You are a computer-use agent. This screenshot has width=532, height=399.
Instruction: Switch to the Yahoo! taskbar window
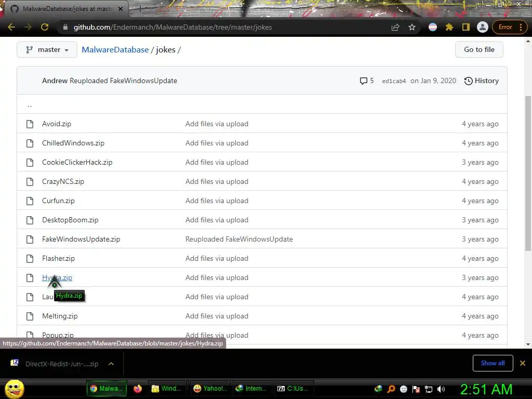[x=211, y=389]
